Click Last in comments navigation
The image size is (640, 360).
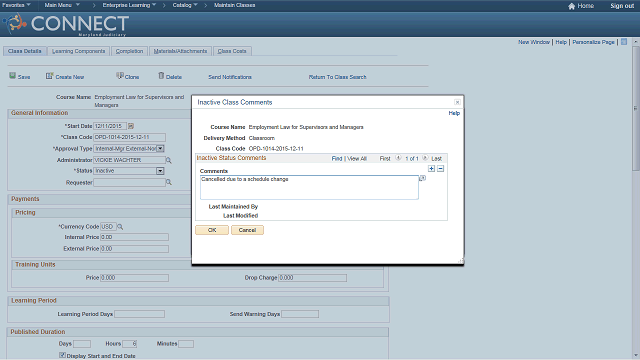tap(436, 158)
